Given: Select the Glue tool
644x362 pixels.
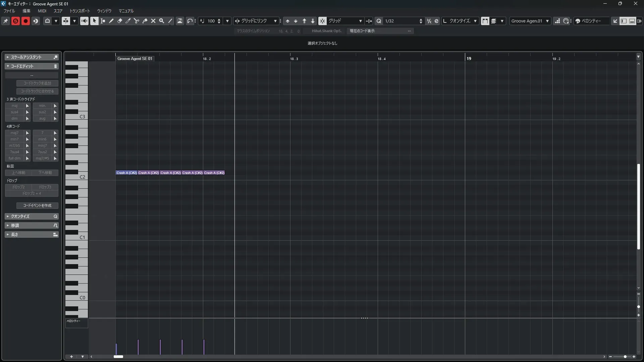Looking at the screenshot, I should pyautogui.click(x=145, y=21).
